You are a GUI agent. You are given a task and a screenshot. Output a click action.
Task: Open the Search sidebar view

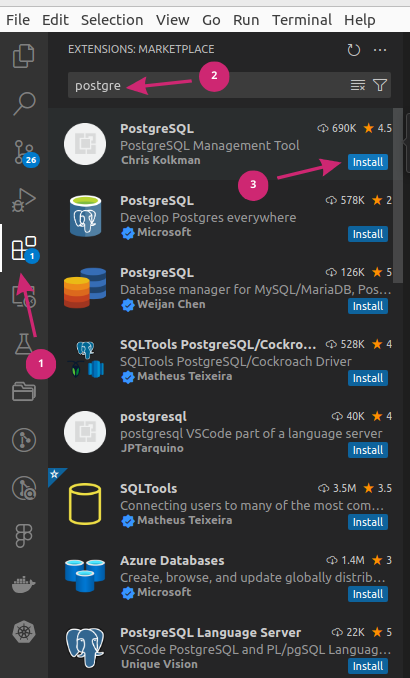coord(23,104)
